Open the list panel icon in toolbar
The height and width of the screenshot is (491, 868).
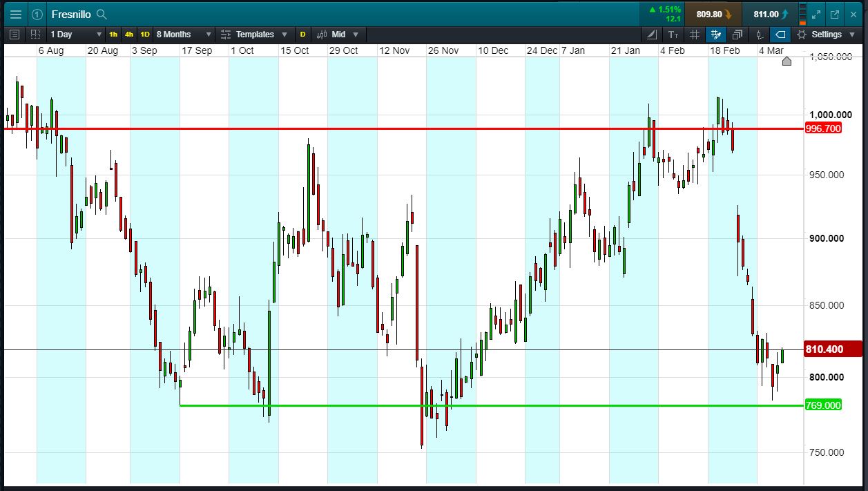click(15, 34)
